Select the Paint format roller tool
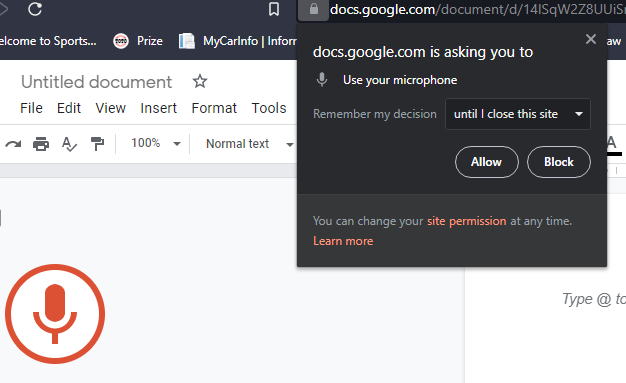626x383 pixels. pos(97,144)
